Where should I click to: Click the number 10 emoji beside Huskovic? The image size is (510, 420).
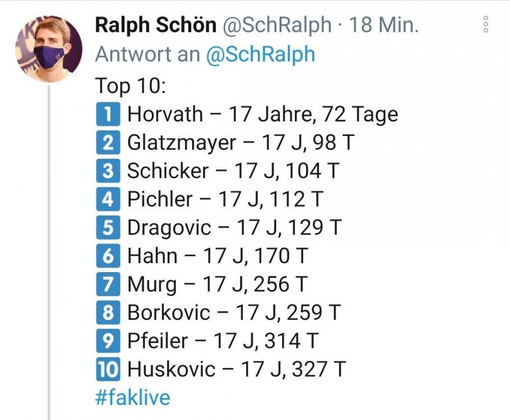pyautogui.click(x=108, y=368)
